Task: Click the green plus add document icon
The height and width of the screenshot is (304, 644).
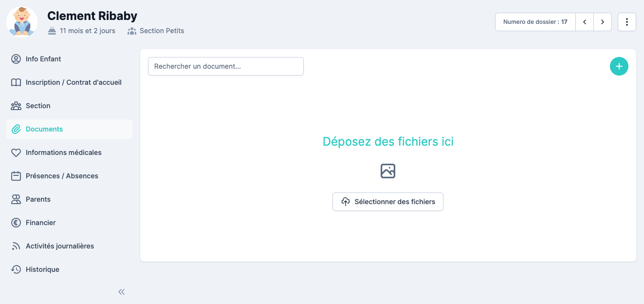Action: [x=619, y=66]
